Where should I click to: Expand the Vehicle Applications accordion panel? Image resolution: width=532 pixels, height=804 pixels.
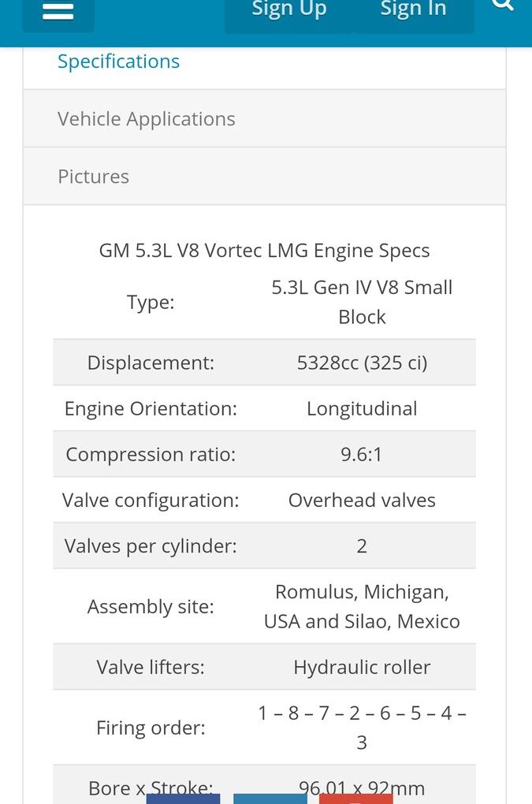click(146, 118)
